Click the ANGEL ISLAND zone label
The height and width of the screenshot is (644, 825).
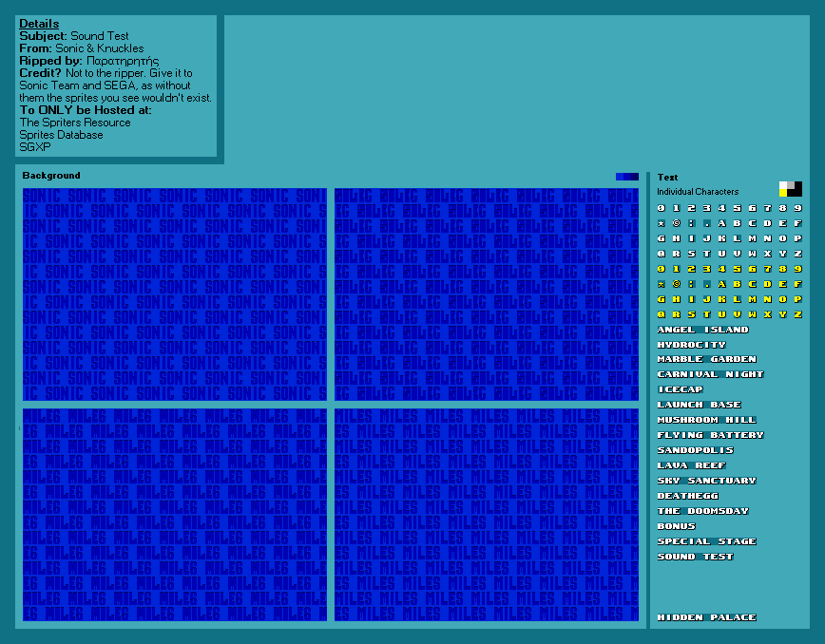(703, 330)
